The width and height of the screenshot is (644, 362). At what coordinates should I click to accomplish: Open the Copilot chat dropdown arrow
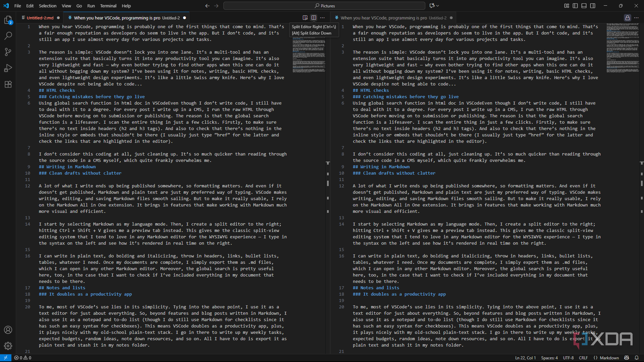(438, 6)
